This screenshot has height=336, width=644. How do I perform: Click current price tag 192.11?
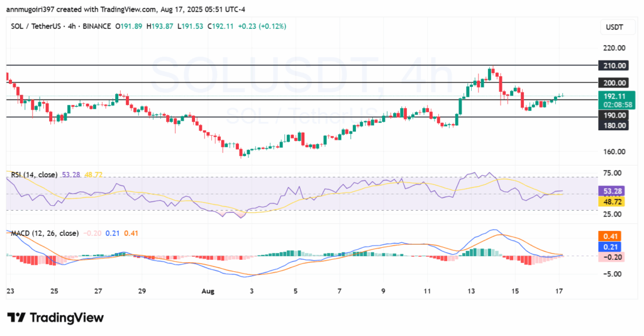(x=615, y=96)
